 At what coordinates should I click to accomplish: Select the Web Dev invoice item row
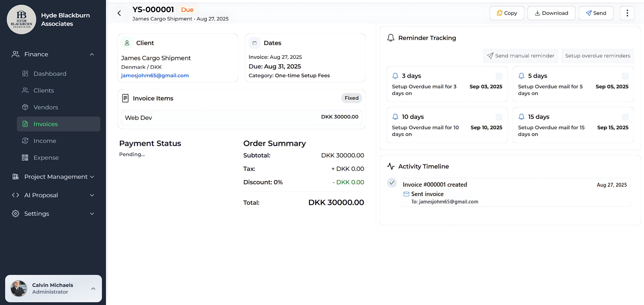(x=241, y=118)
